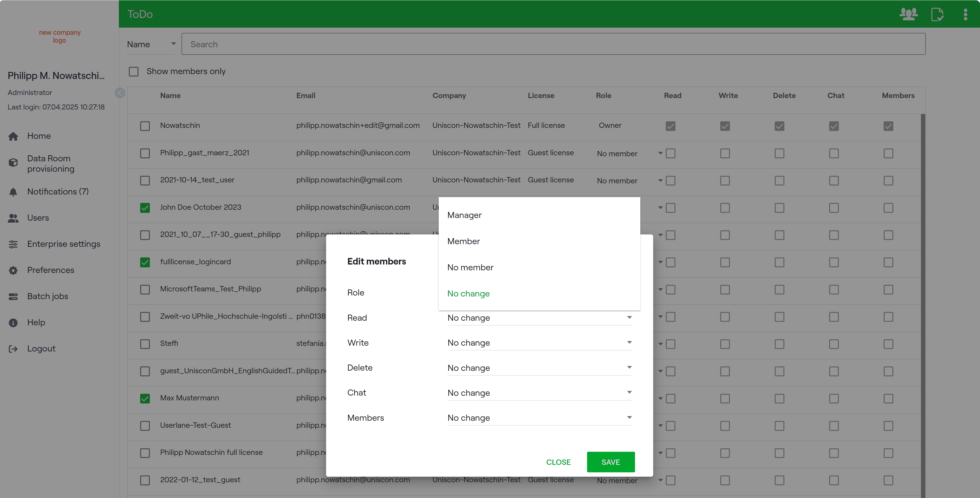
Task: Click the Notifications bell icon
Action: coord(13,192)
